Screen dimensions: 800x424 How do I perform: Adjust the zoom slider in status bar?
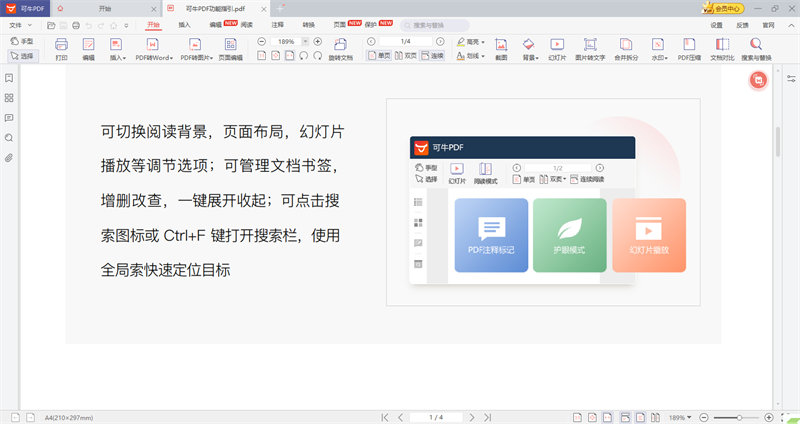739,417
